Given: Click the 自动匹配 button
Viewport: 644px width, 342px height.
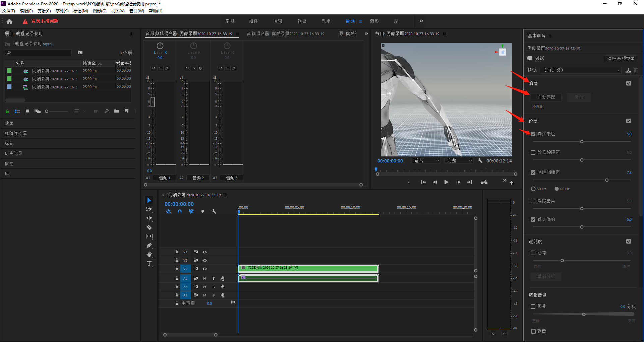Looking at the screenshot, I should coord(546,97).
